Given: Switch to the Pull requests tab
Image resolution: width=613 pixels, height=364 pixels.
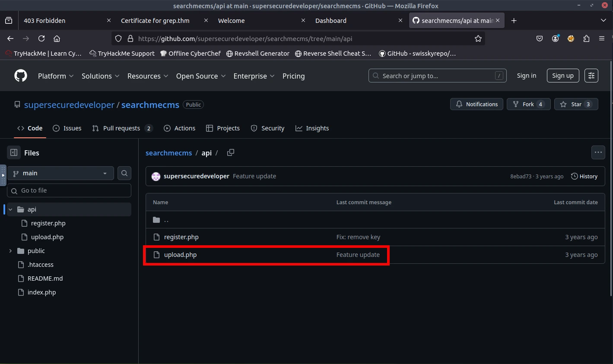Looking at the screenshot, I should tap(122, 128).
